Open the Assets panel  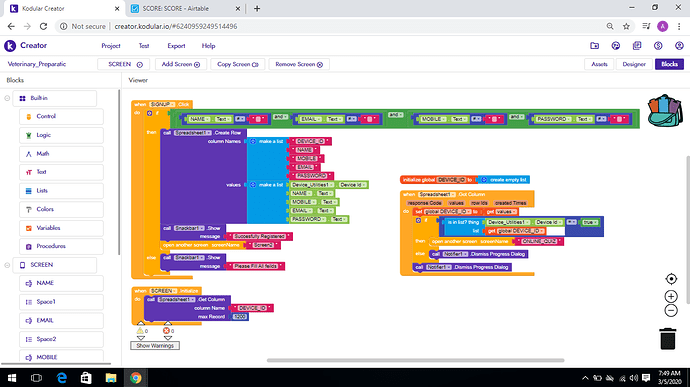pyautogui.click(x=599, y=64)
